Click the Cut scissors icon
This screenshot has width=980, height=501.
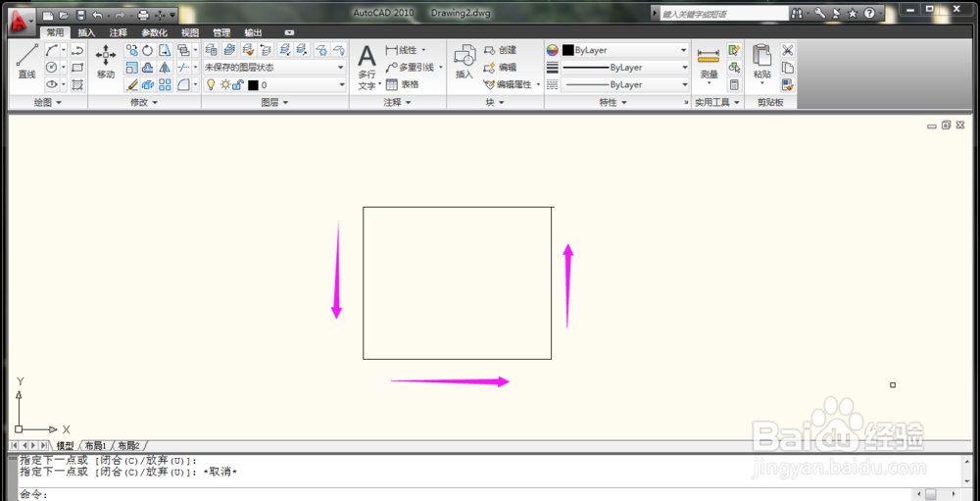coord(788,50)
